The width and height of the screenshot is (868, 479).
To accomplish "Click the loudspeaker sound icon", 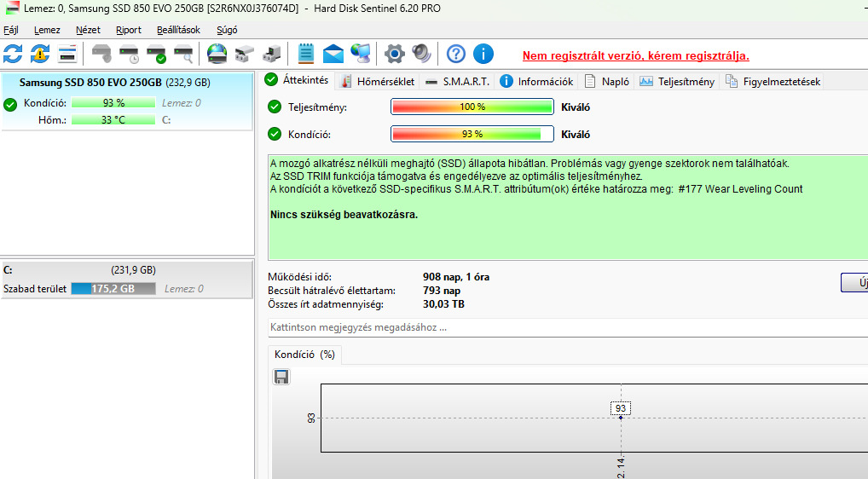I will coord(421,55).
